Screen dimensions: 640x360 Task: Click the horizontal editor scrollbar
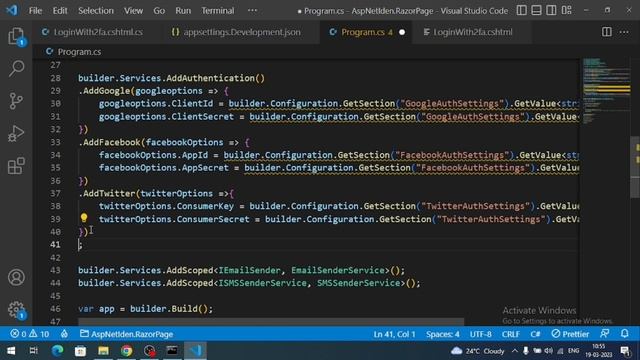click(x=271, y=322)
